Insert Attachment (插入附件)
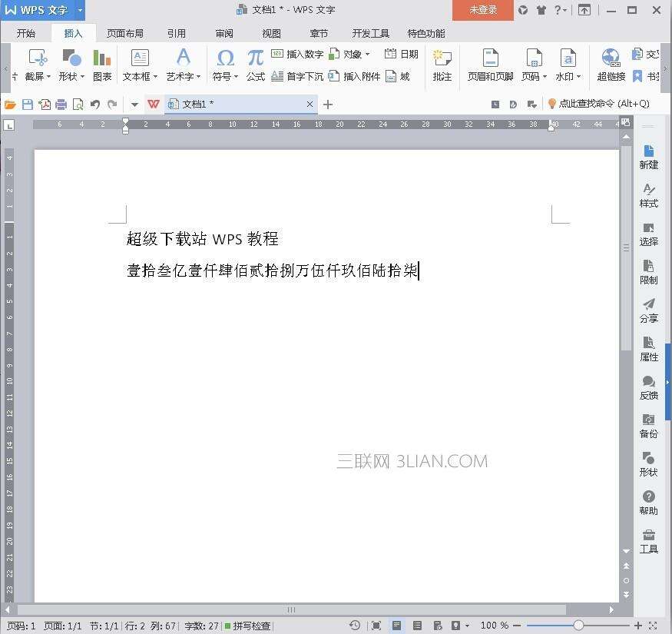The image size is (672, 634). coord(354,76)
